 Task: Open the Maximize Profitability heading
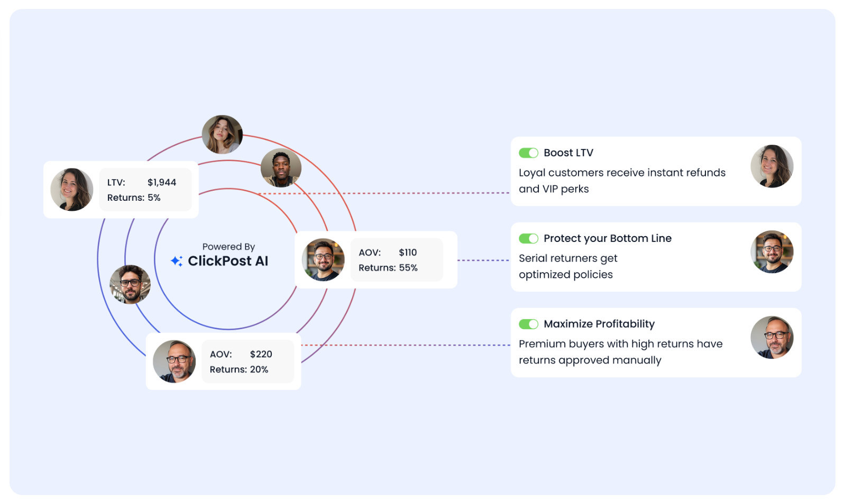599,324
